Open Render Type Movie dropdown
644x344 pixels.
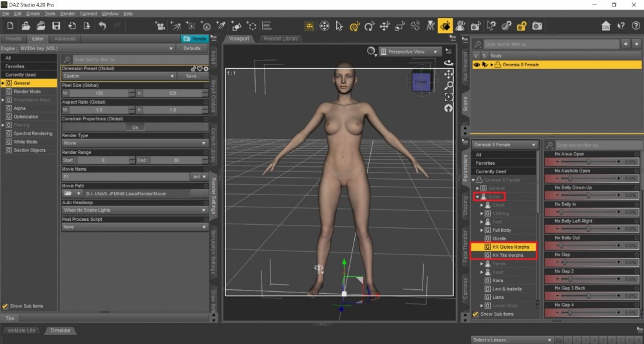click(135, 144)
